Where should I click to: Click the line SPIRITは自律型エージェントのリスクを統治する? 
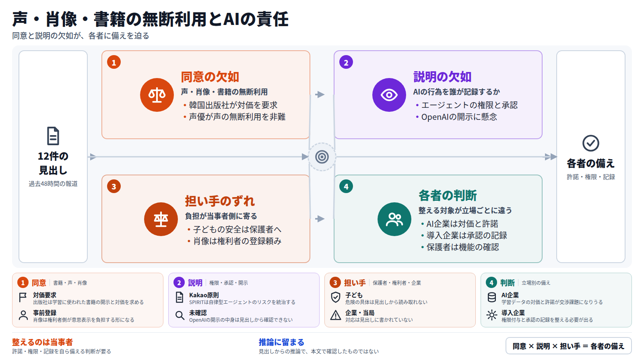point(242,302)
